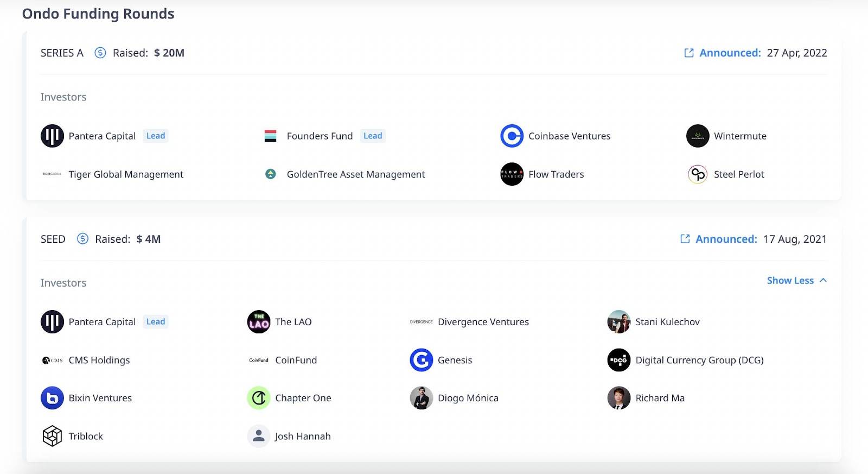The height and width of the screenshot is (474, 868).
Task: Click the Diogo Mónica name
Action: click(x=468, y=398)
